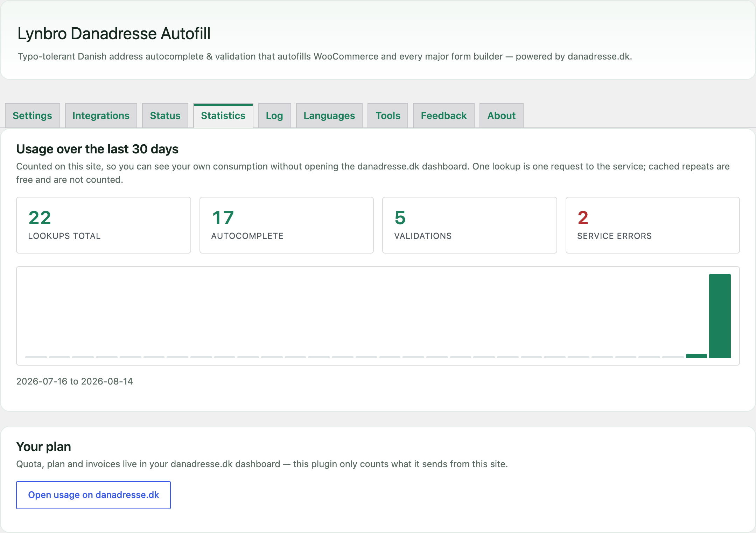Go to the Feedback tab

444,116
